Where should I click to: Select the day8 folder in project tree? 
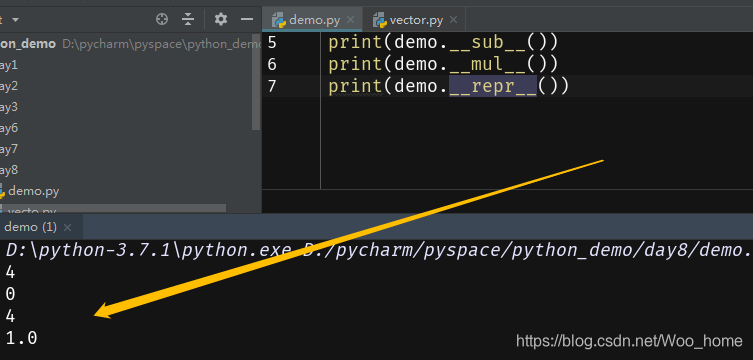[9, 170]
